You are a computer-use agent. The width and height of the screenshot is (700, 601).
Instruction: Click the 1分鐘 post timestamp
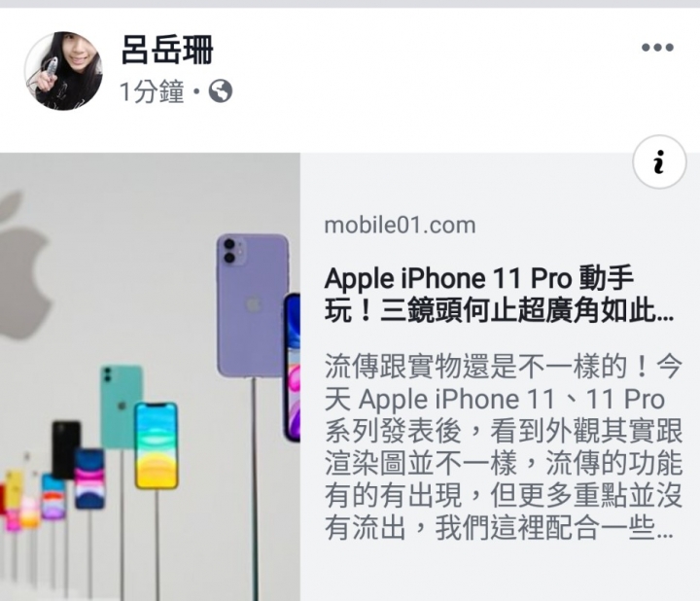(x=152, y=91)
